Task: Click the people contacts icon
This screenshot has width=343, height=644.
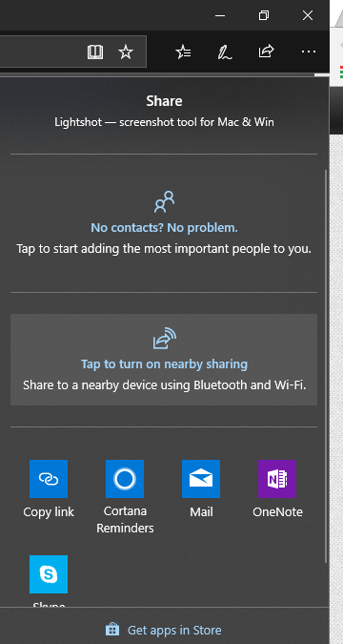Action: pyautogui.click(x=164, y=201)
